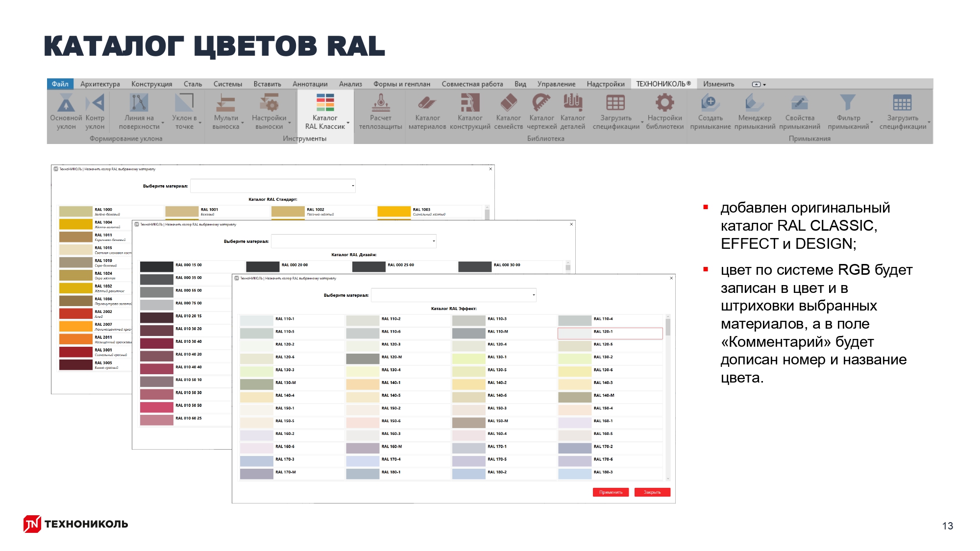Image resolution: width=980 pixels, height=551 pixels.
Task: Click the Применить button
Action: pos(611,492)
